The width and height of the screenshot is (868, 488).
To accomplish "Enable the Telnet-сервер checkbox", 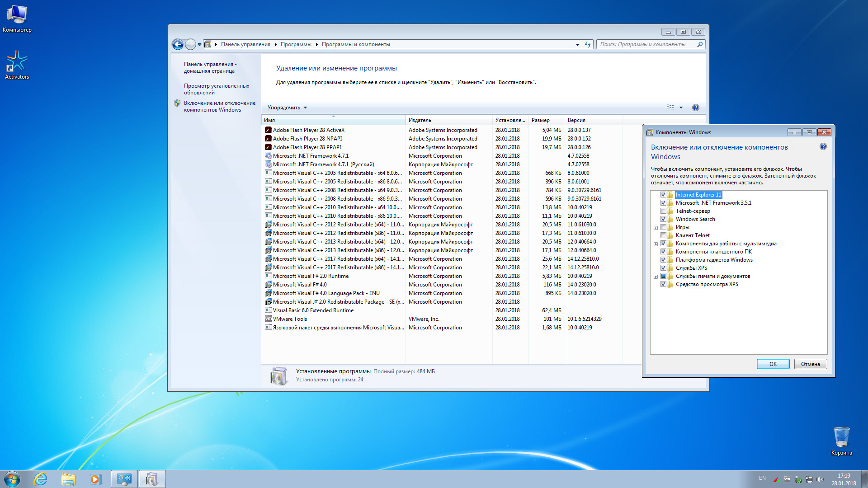I will tap(663, 211).
